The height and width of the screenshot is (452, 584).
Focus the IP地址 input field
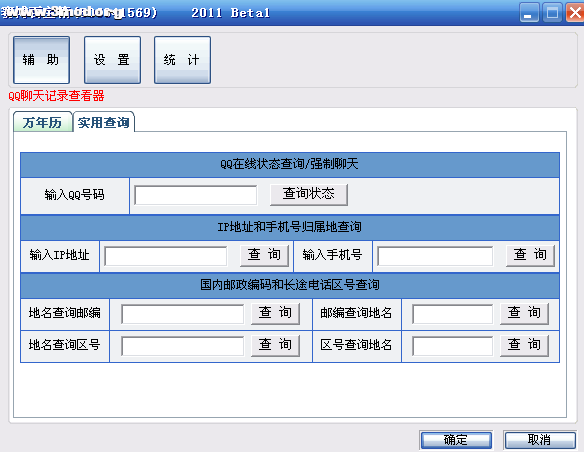point(166,256)
